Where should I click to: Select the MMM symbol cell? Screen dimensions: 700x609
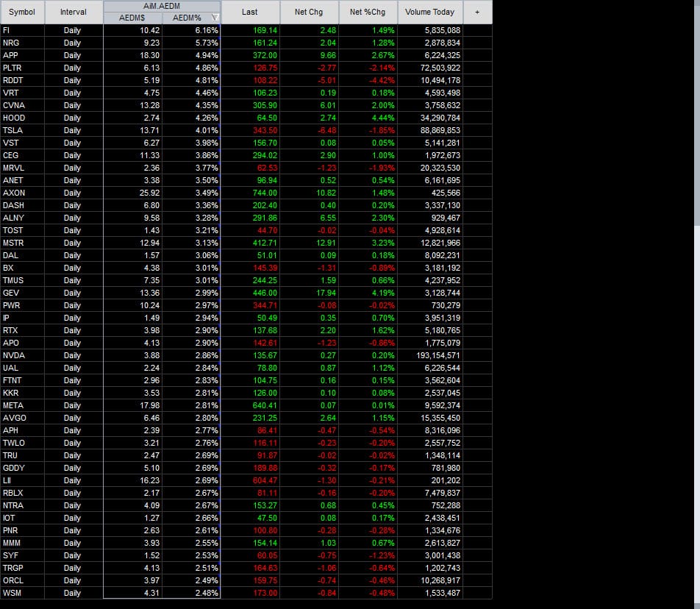(x=22, y=543)
